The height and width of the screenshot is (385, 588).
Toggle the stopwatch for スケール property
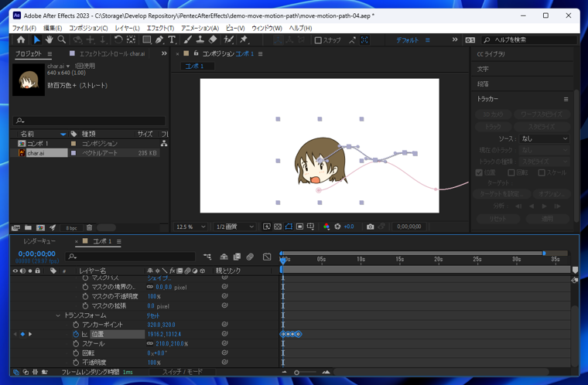76,343
